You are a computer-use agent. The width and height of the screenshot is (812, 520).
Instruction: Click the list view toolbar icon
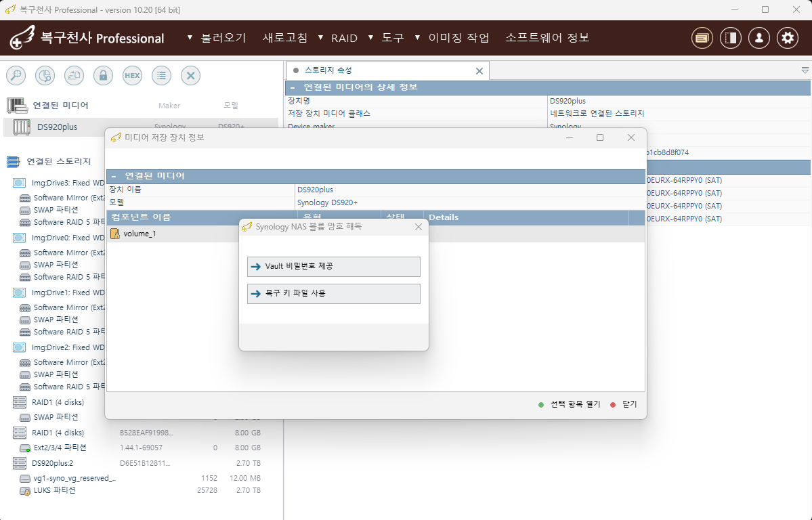[162, 76]
